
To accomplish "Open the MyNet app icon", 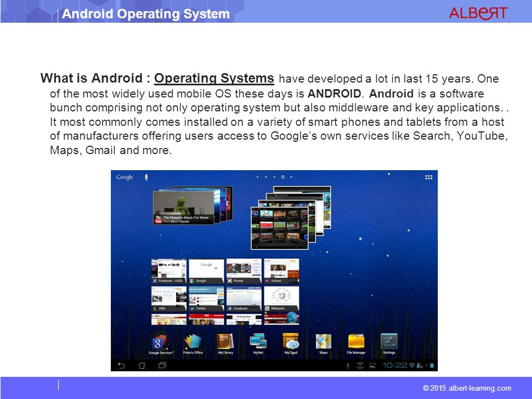I will 258,342.
